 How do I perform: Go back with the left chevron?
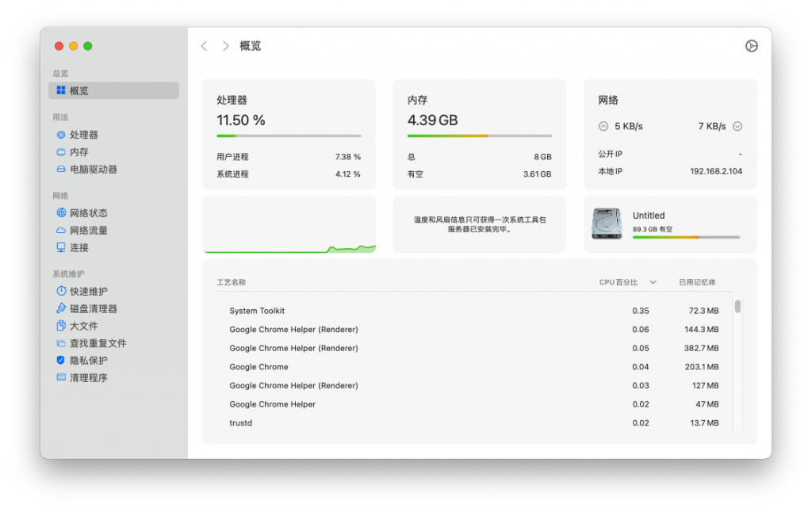click(204, 46)
